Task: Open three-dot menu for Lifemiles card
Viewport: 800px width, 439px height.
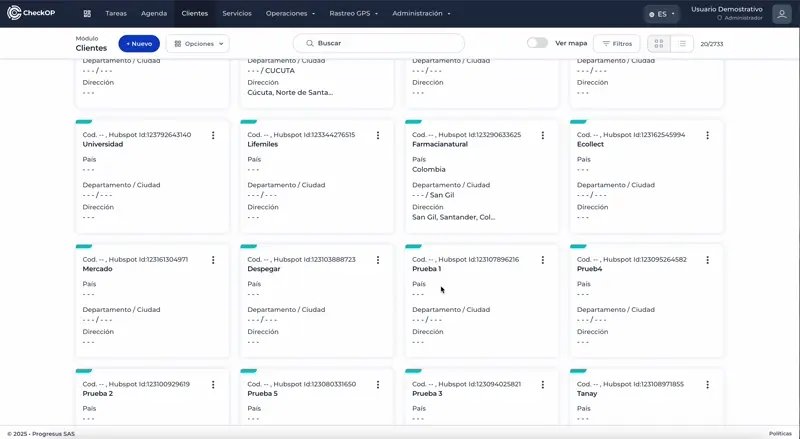Action: 378,135
